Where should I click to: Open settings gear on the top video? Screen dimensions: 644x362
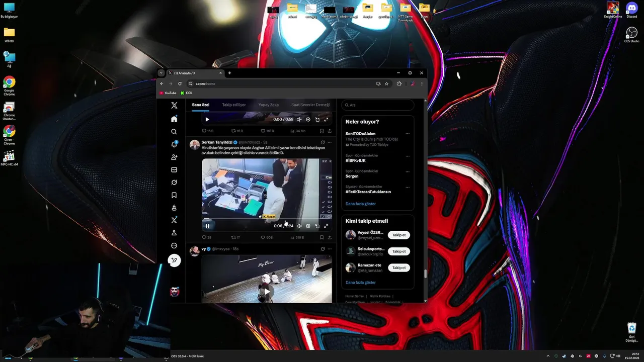click(x=308, y=119)
